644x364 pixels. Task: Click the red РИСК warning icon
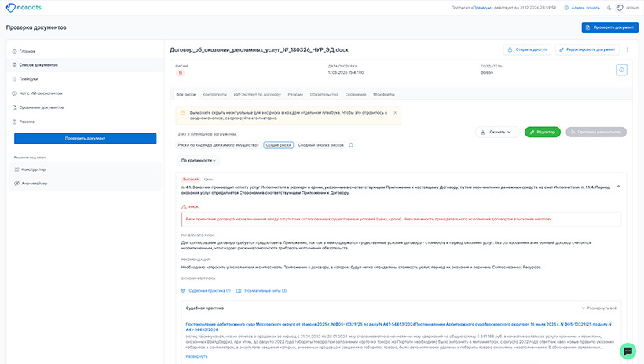point(184,207)
